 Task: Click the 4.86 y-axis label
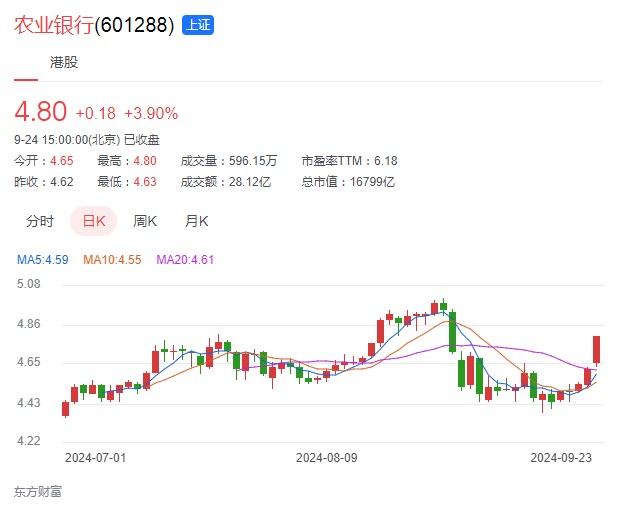[x=29, y=324]
